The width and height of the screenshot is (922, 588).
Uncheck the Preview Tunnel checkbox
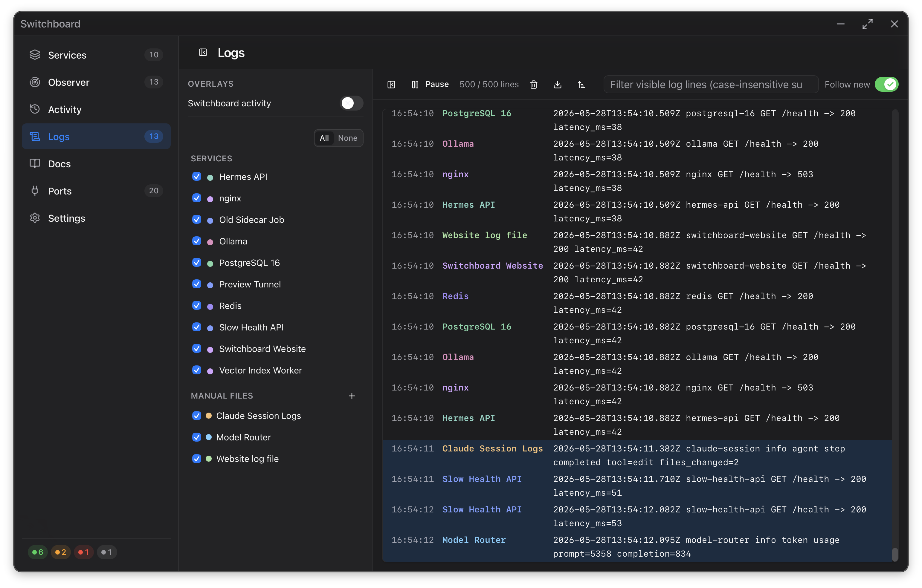coord(197,284)
